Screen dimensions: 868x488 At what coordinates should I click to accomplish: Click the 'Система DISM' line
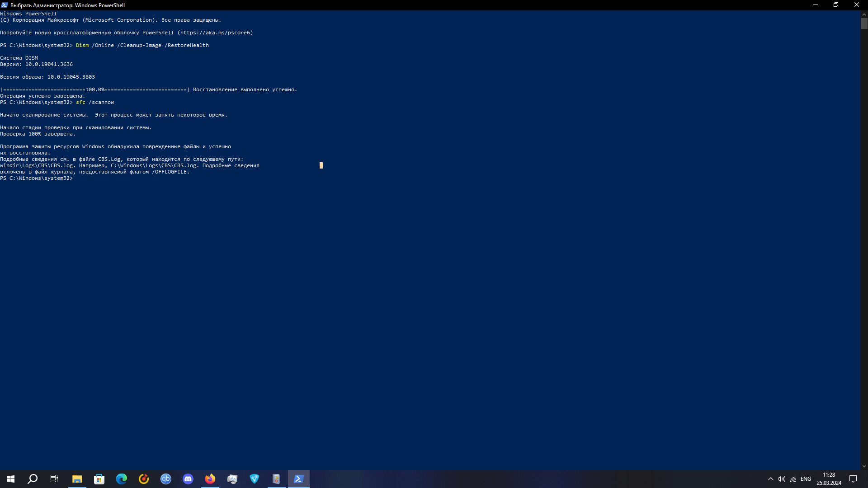coord(19,58)
